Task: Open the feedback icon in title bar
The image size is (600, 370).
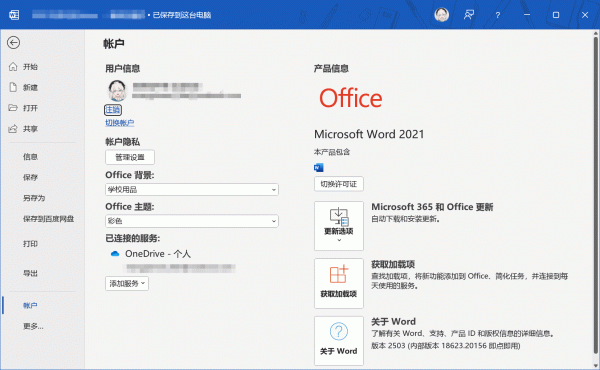Action: coord(469,15)
